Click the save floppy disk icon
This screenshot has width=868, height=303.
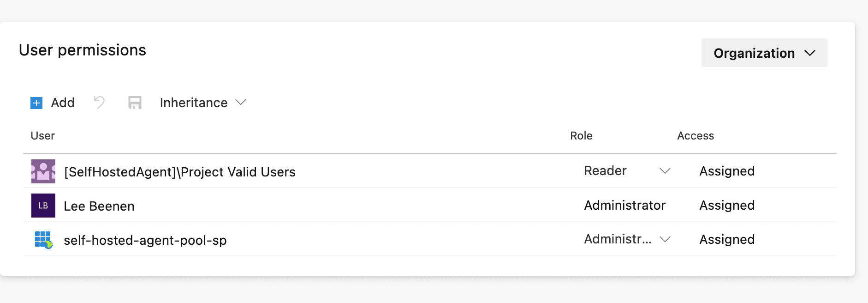click(x=135, y=103)
